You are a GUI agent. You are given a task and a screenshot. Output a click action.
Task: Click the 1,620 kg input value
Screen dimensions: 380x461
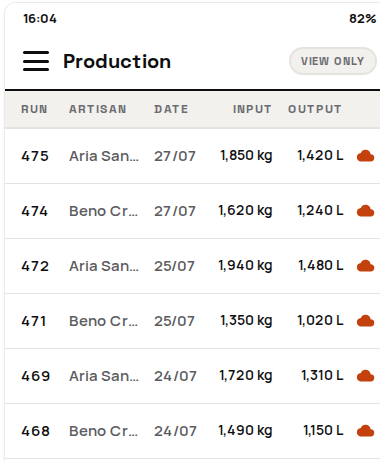(x=245, y=211)
